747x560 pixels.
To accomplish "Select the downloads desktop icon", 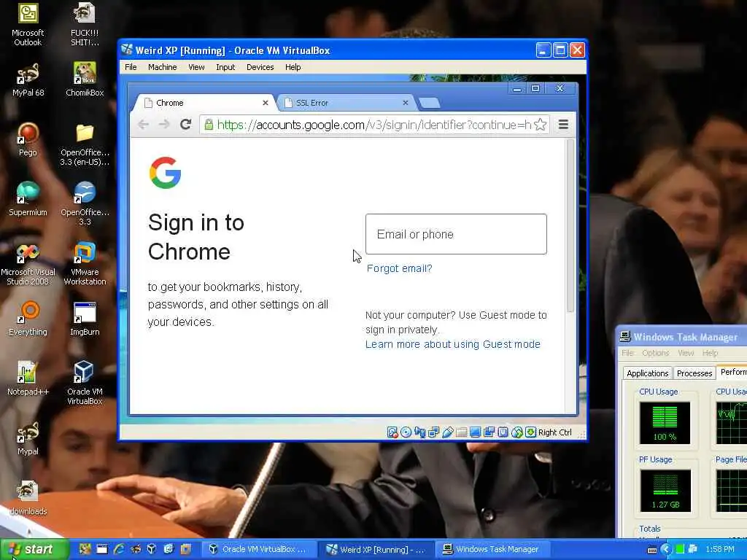I will 28,498.
